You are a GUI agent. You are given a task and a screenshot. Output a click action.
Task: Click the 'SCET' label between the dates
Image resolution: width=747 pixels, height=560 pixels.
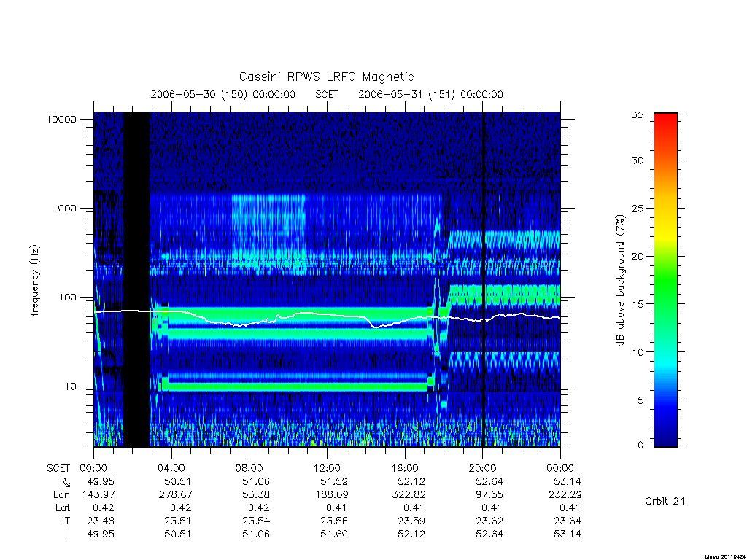click(x=327, y=94)
